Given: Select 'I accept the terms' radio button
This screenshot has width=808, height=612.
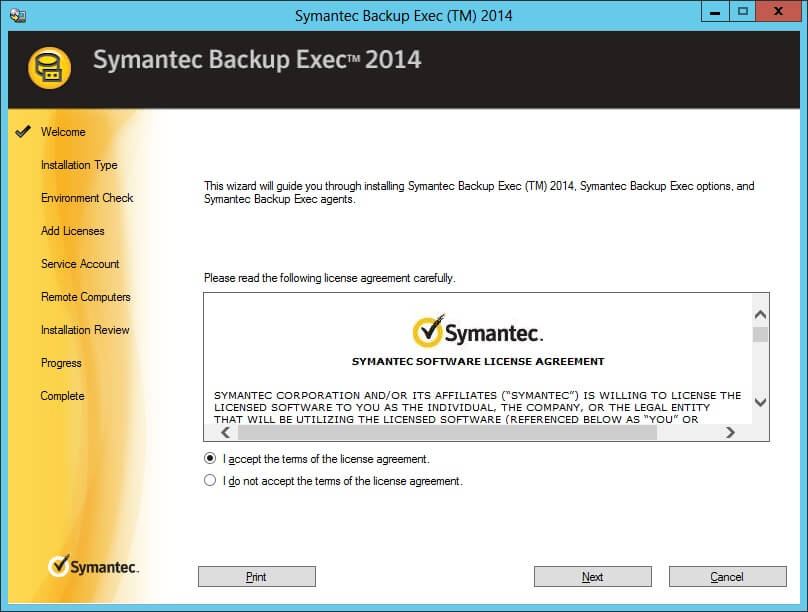Looking at the screenshot, I should click(x=210, y=458).
